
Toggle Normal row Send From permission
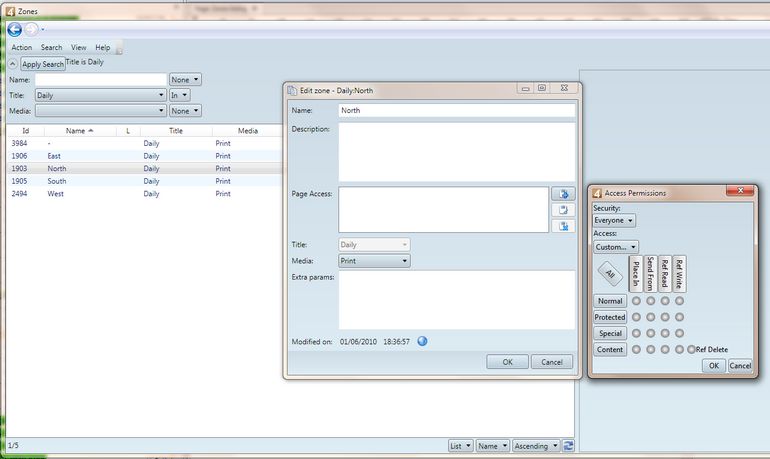click(x=651, y=301)
